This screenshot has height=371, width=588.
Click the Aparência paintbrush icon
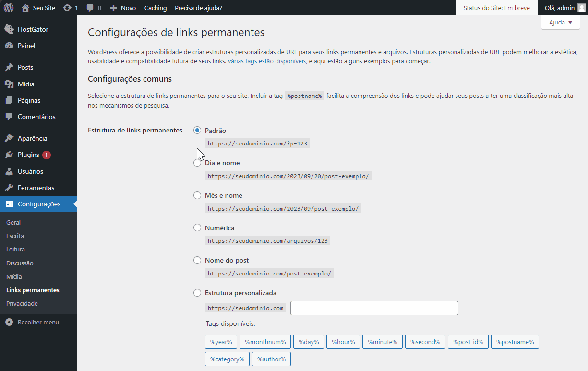click(x=9, y=138)
